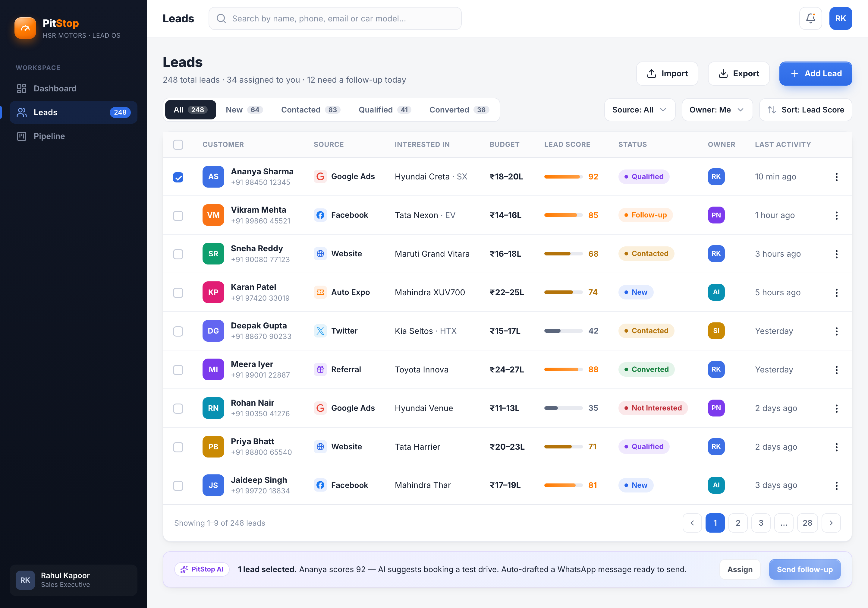The height and width of the screenshot is (608, 868).
Task: Click Deepak Gupta's lead score bar of 42
Action: click(x=563, y=331)
